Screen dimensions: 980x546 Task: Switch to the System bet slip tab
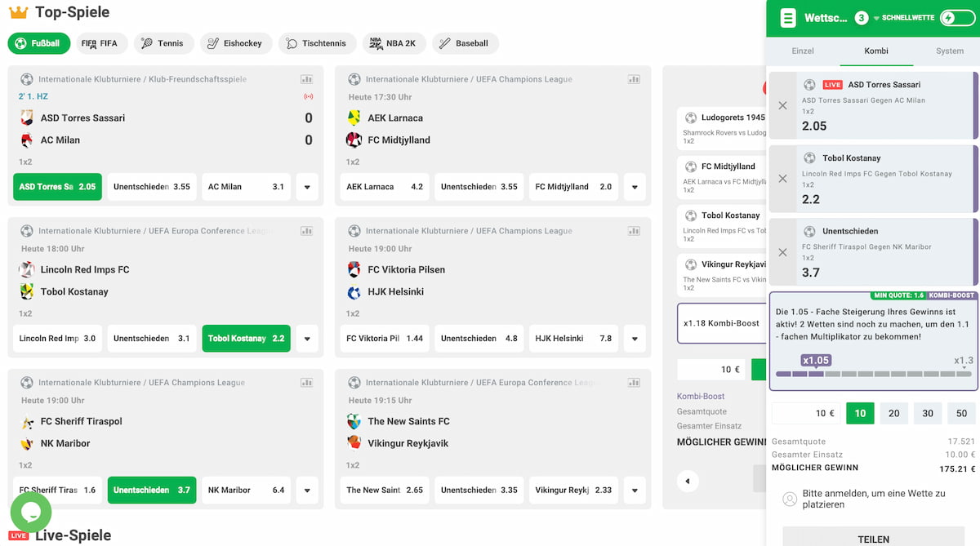point(950,51)
